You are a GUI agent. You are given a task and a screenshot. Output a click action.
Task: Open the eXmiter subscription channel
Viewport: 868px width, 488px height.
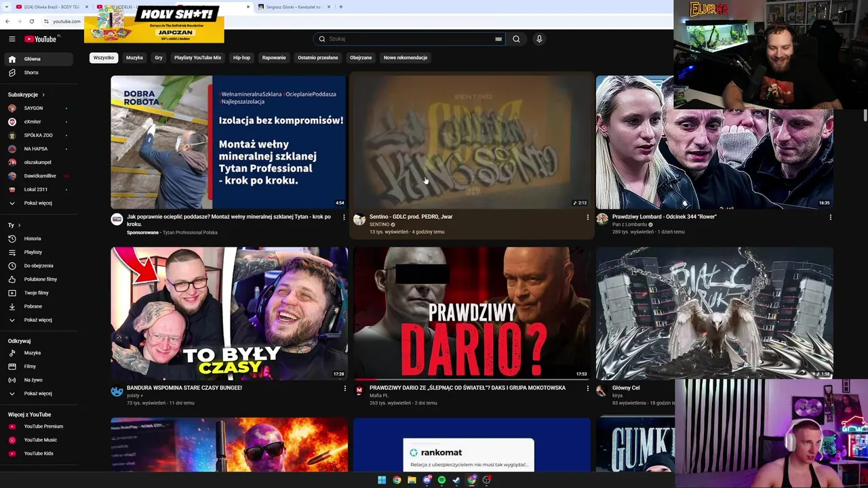[39, 122]
